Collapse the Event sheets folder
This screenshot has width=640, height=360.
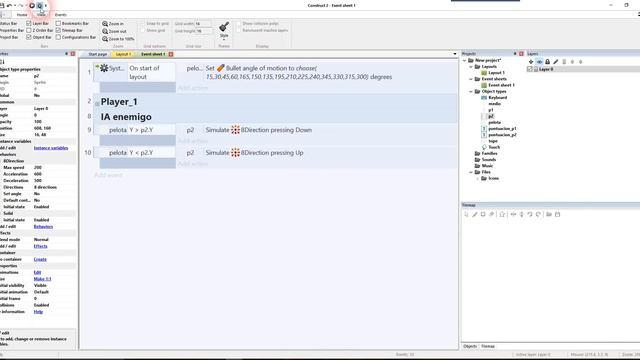click(x=471, y=79)
